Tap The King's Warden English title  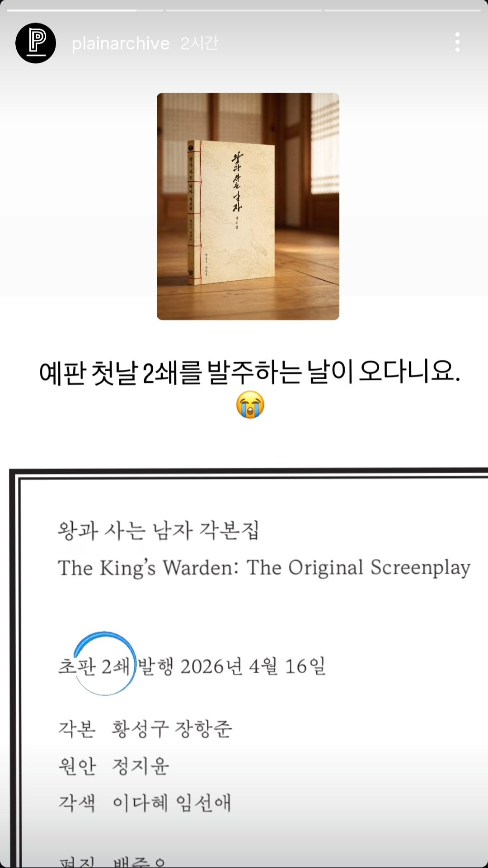tap(264, 568)
